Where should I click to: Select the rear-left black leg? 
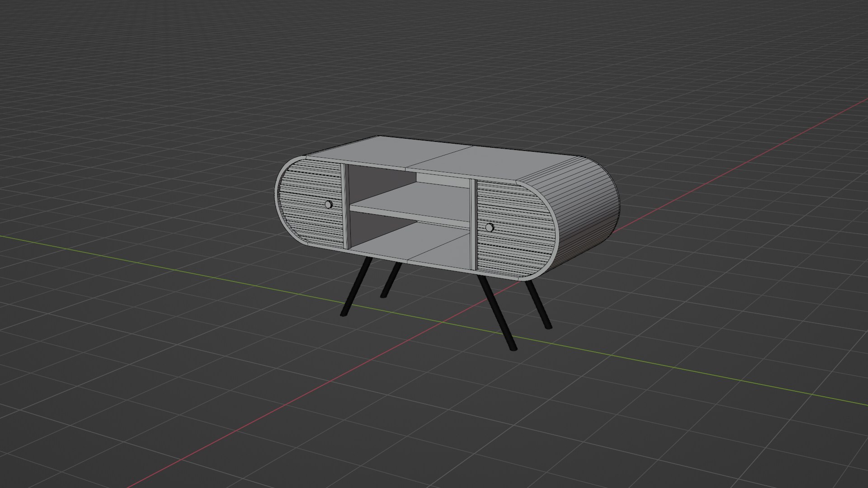[391, 280]
